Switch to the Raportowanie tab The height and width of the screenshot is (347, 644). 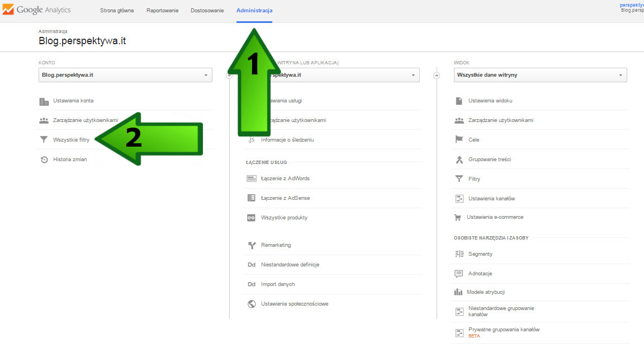pos(162,11)
